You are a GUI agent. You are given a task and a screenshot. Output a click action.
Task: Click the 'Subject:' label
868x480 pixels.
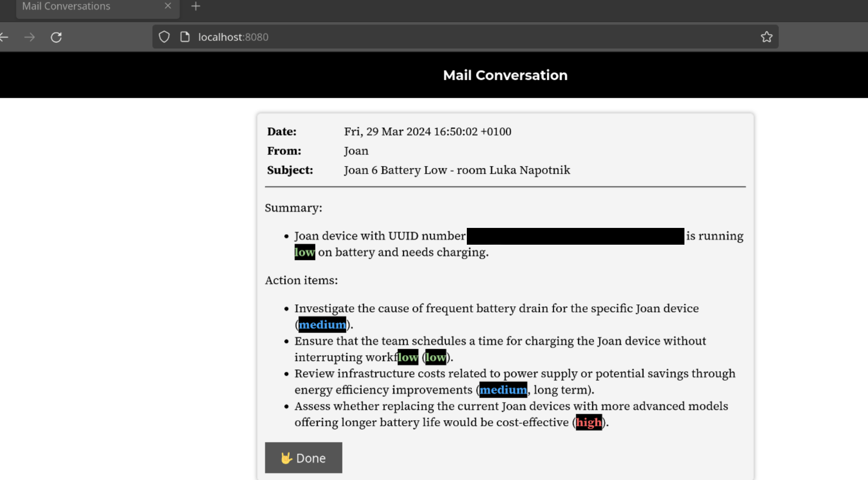(290, 170)
